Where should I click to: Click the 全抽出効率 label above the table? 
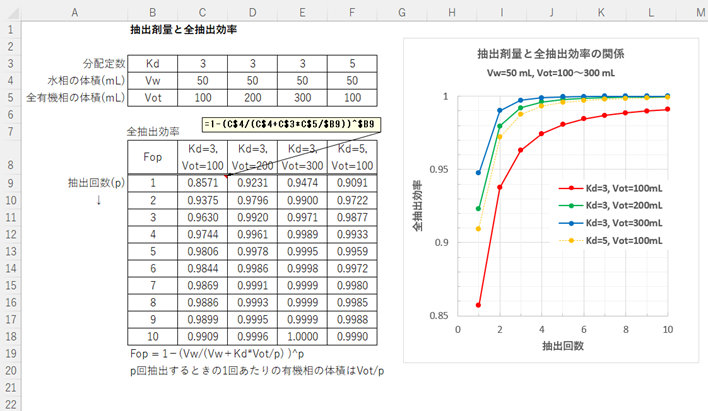point(153,131)
